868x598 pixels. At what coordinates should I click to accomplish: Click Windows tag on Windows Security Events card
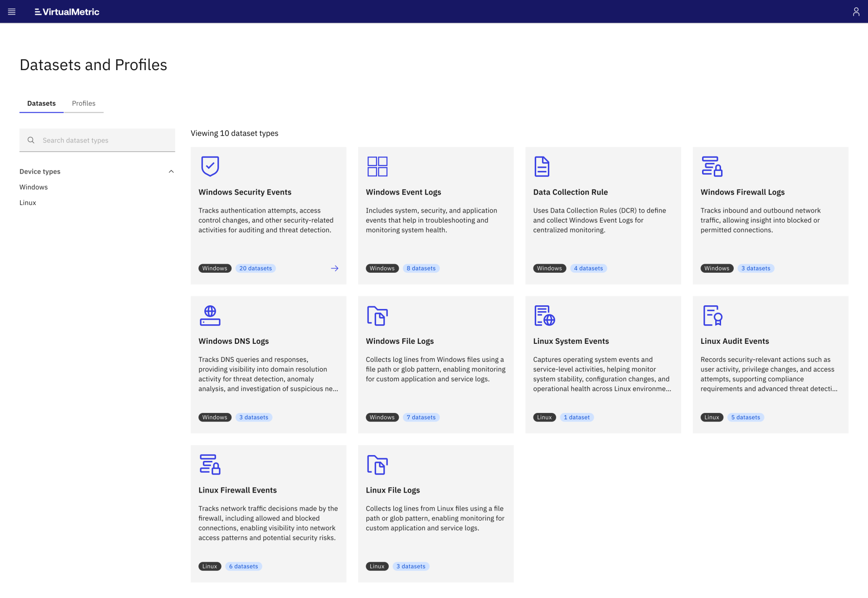click(x=215, y=268)
